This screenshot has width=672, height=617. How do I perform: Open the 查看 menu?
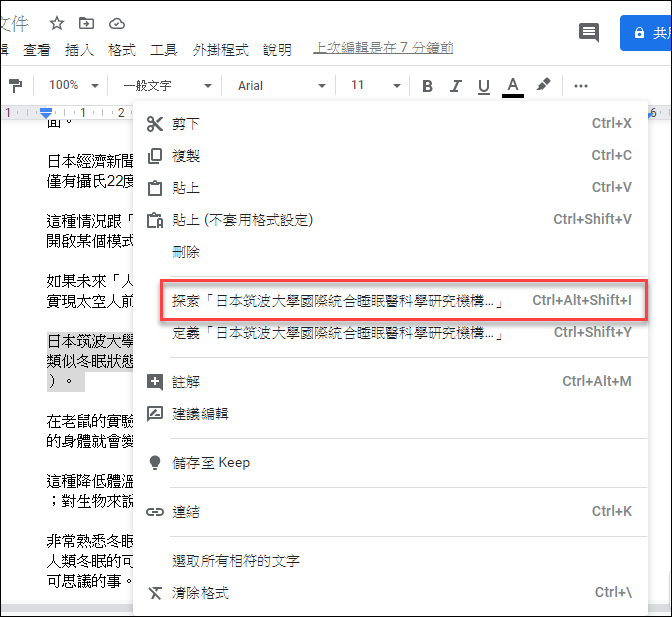coord(36,50)
